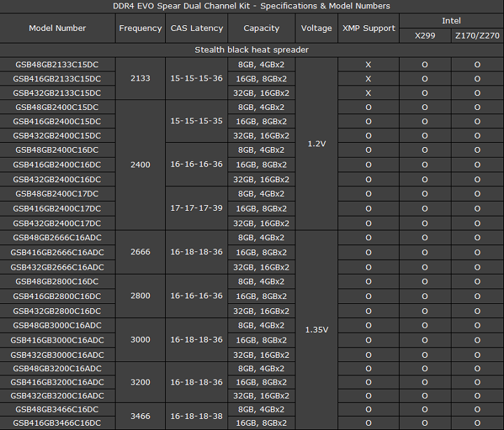Click the frequency value '2400'
The width and height of the screenshot is (504, 430).
coord(141,165)
